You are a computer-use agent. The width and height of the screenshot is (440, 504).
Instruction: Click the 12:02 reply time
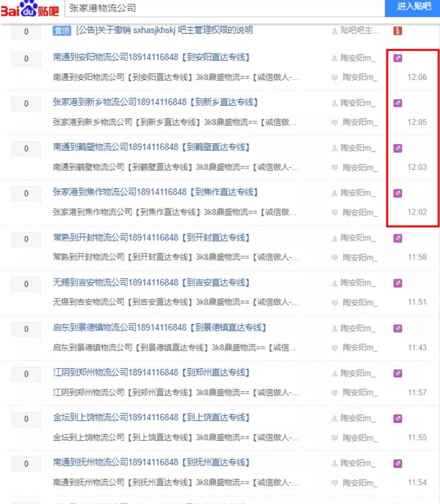[x=417, y=213]
